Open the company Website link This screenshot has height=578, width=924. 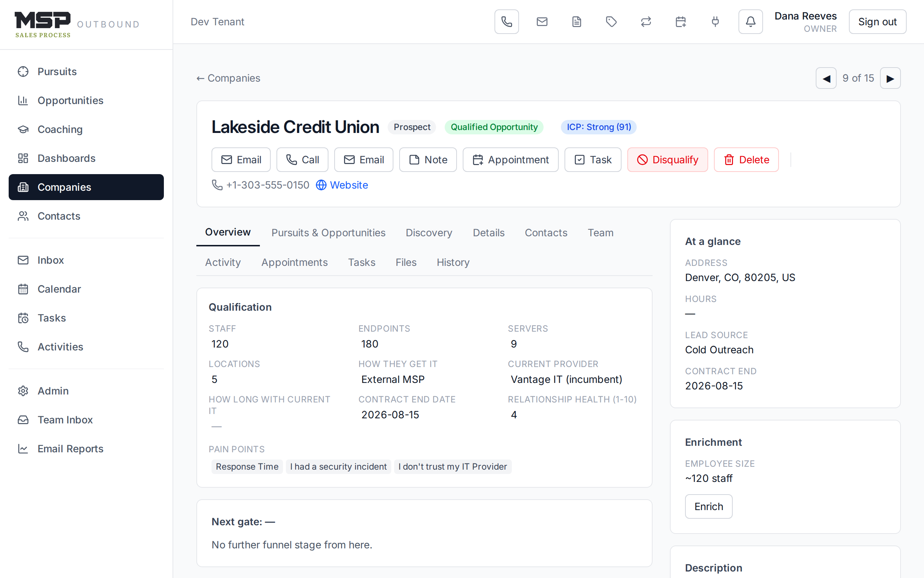(x=342, y=185)
